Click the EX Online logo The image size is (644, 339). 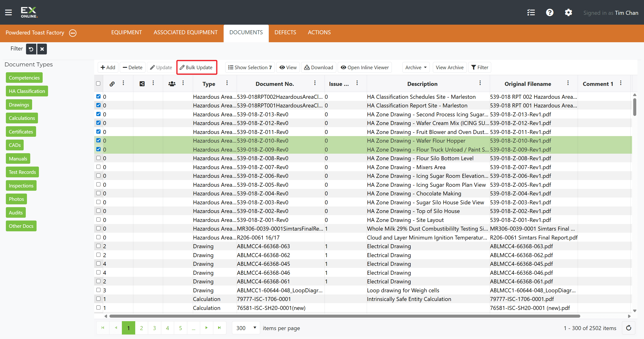click(x=29, y=12)
